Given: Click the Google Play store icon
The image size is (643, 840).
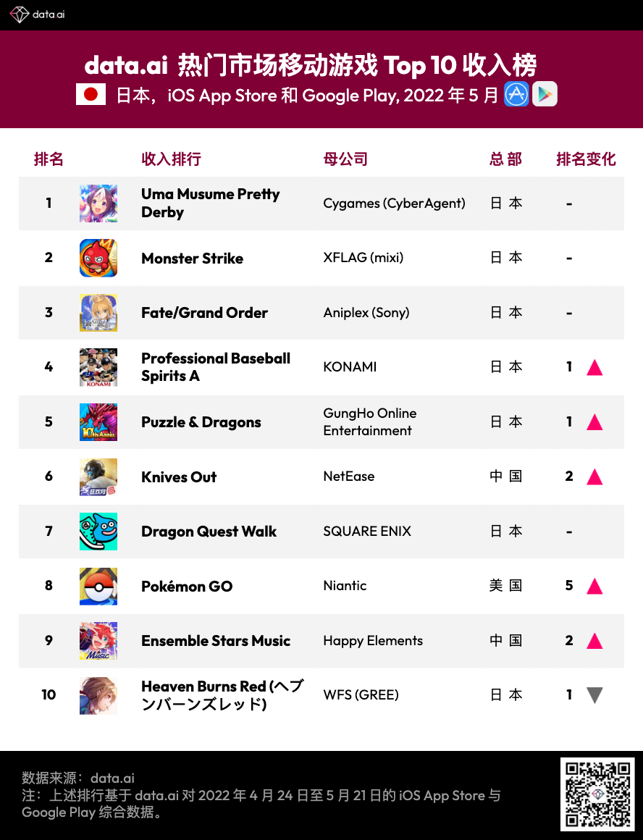Looking at the screenshot, I should click(x=545, y=95).
